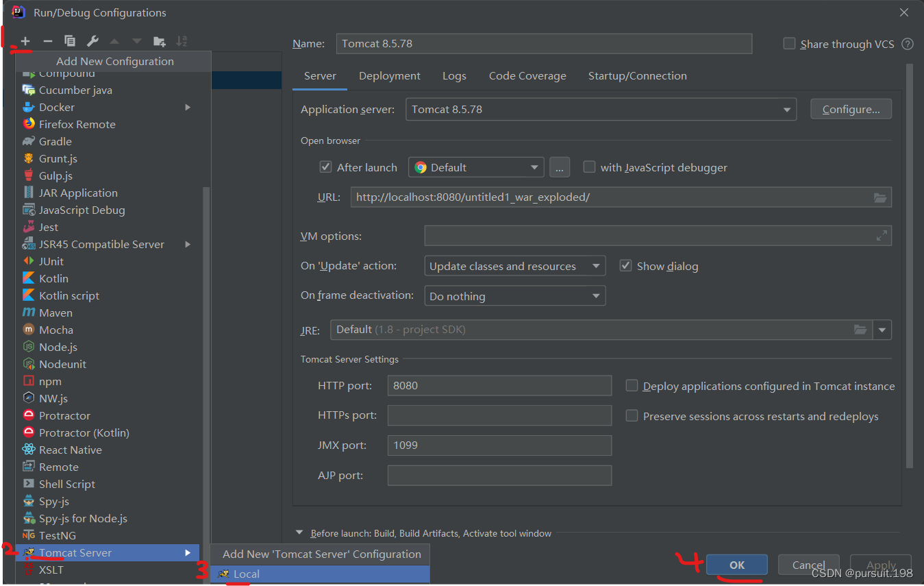924x586 pixels.
Task: Select Tomcat Server in the list
Action: click(x=108, y=552)
